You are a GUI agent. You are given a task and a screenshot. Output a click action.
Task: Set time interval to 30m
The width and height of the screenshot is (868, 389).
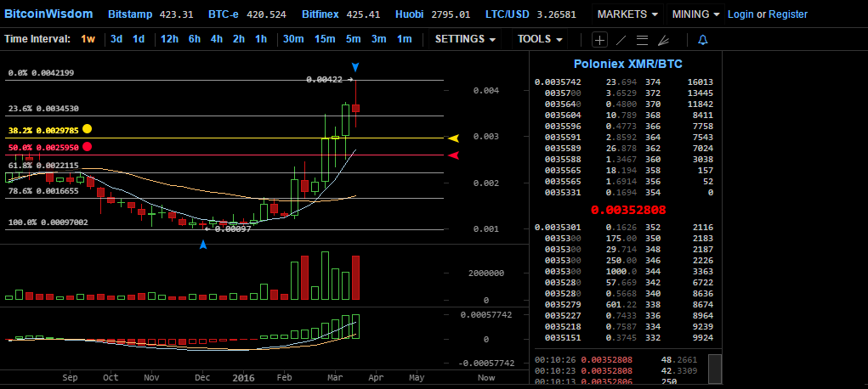(293, 39)
